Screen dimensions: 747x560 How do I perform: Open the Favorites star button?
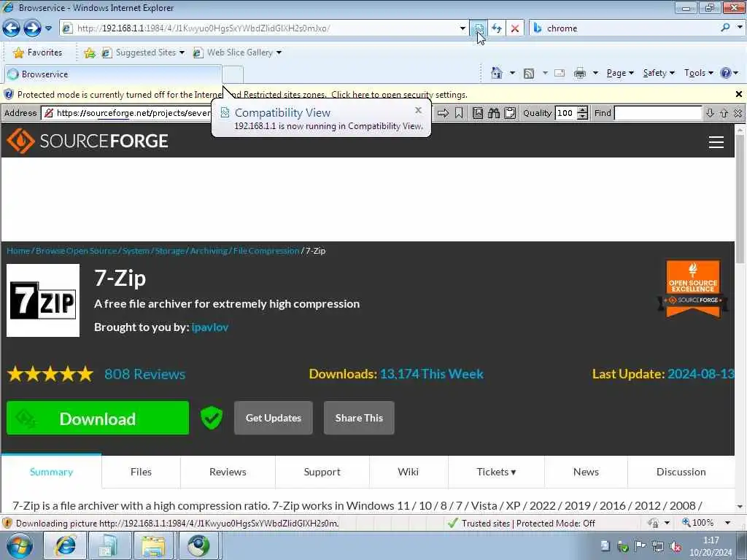pyautogui.click(x=38, y=52)
